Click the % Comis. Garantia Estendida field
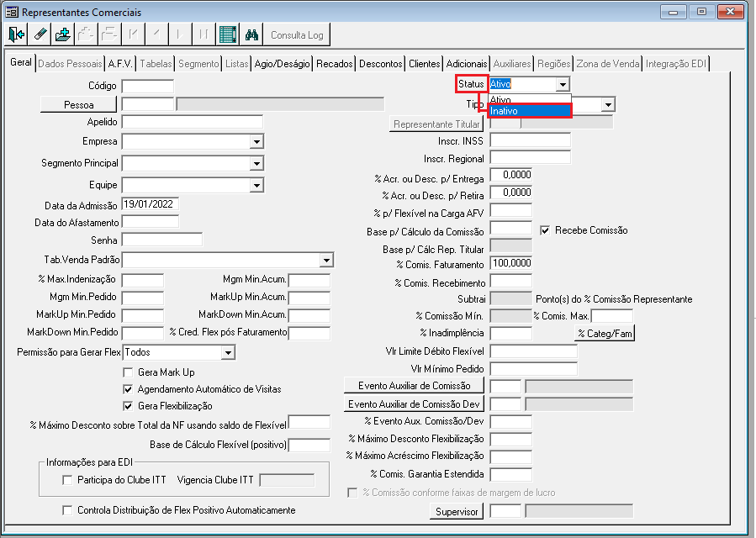The width and height of the screenshot is (756, 538). 511,474
